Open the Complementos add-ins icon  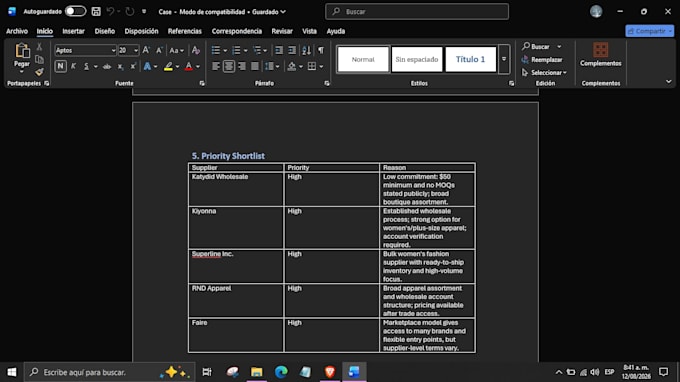point(601,50)
